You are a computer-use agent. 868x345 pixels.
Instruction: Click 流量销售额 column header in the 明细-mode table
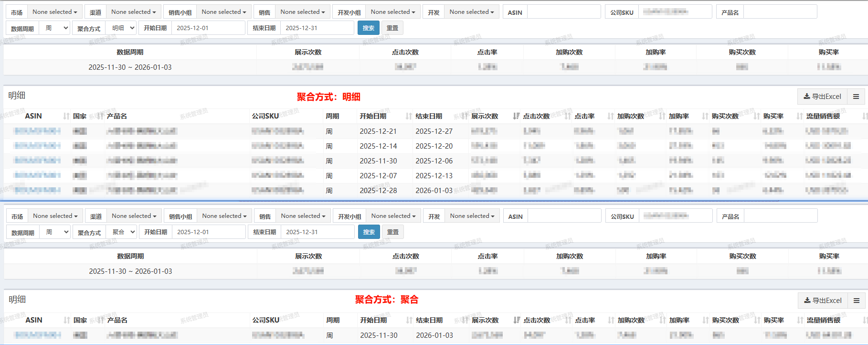[823, 116]
